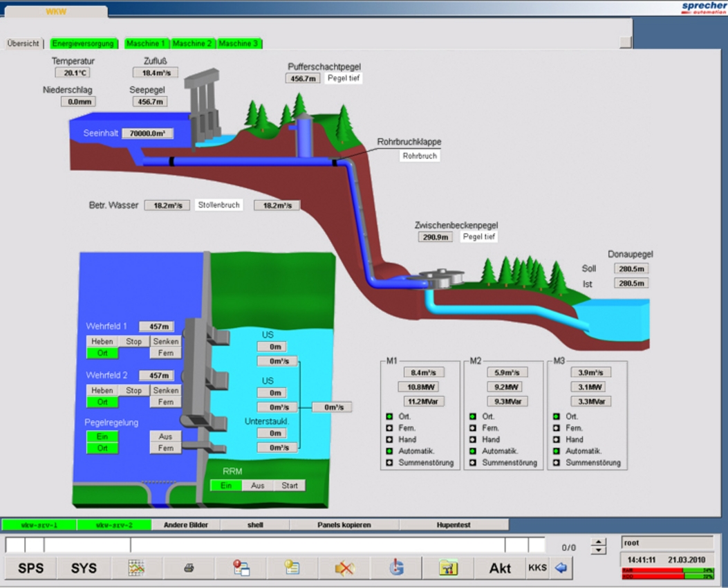Toggle M3 Automatik indicator
The height and width of the screenshot is (588, 728).
(557, 451)
